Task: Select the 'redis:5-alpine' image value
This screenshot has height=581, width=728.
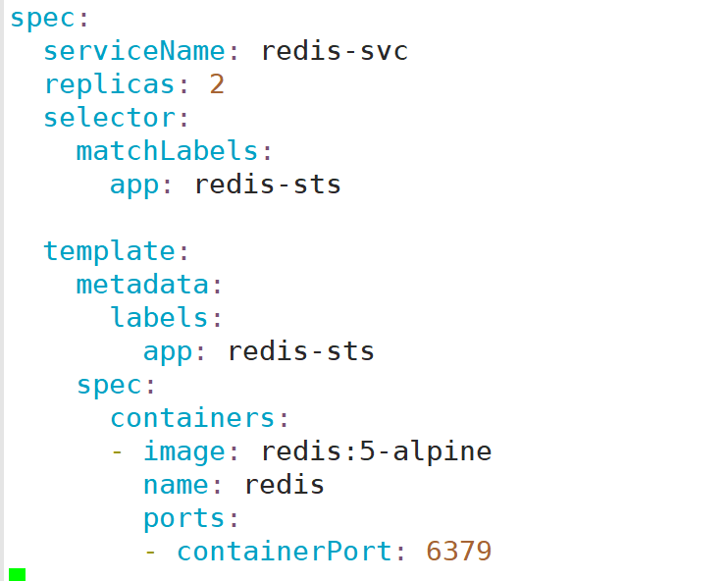Action: click(x=377, y=452)
